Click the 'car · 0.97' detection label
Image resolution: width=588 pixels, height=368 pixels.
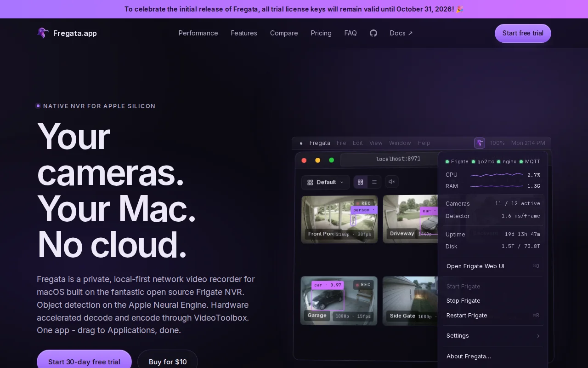[x=328, y=285]
